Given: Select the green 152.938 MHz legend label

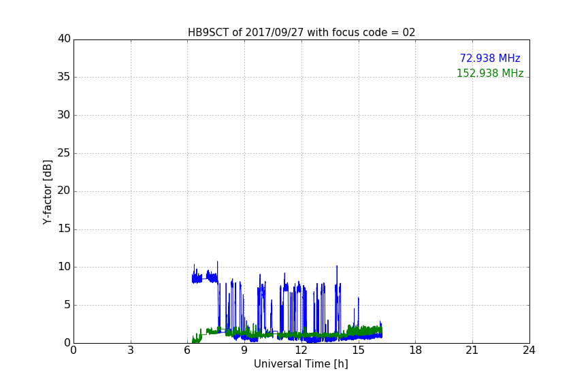Looking at the screenshot, I should (x=490, y=73).
